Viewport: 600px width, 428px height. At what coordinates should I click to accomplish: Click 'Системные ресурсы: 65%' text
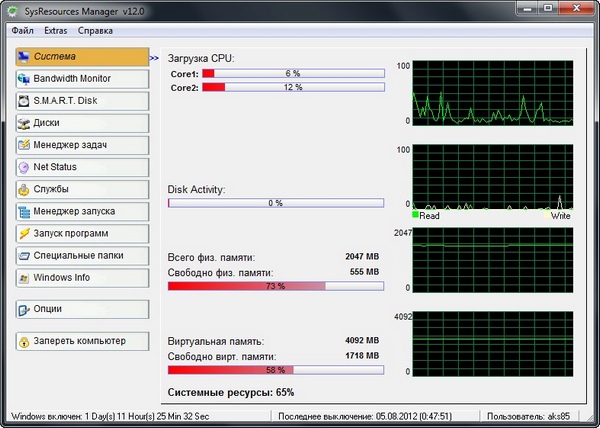click(x=231, y=392)
